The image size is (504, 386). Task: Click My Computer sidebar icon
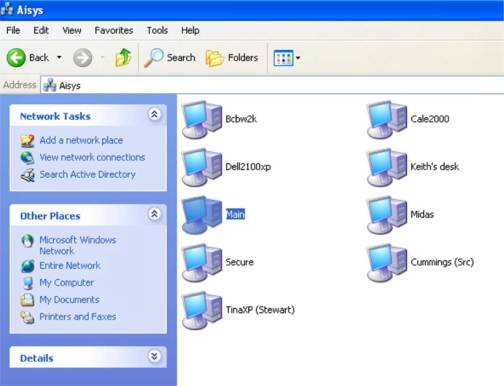(28, 283)
